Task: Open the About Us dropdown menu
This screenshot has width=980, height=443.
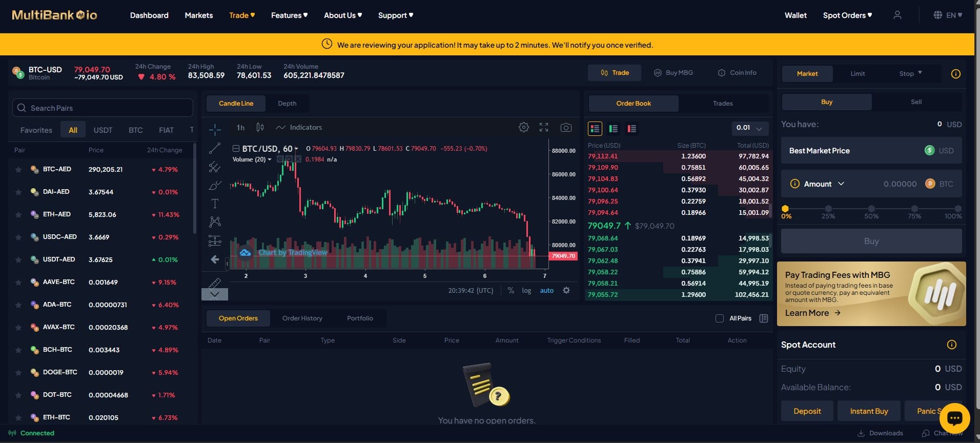Action: pyautogui.click(x=343, y=15)
